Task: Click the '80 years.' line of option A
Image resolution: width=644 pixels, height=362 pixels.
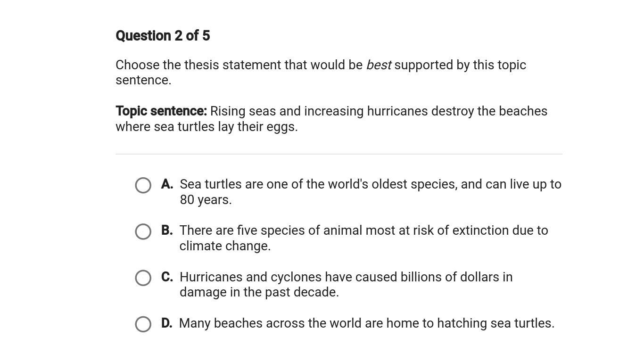Action: (x=206, y=200)
